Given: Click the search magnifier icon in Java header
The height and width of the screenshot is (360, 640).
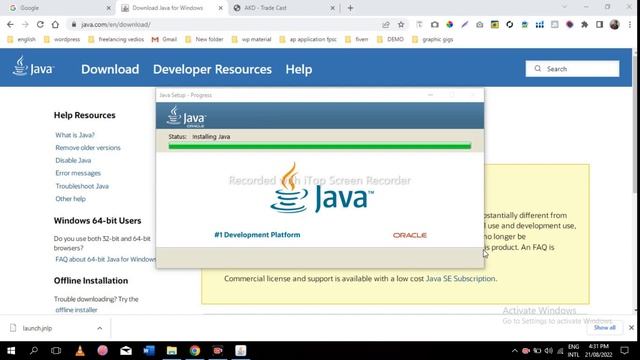Looking at the screenshot, I should (x=538, y=69).
